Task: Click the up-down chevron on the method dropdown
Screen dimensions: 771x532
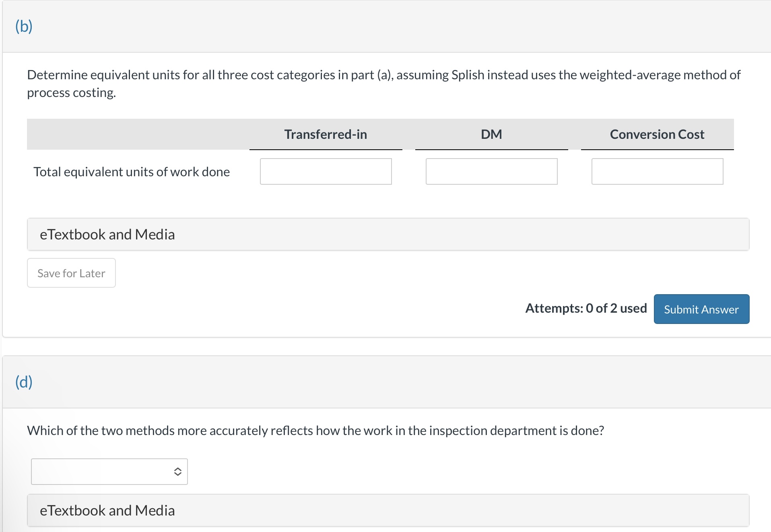Action: (x=177, y=472)
